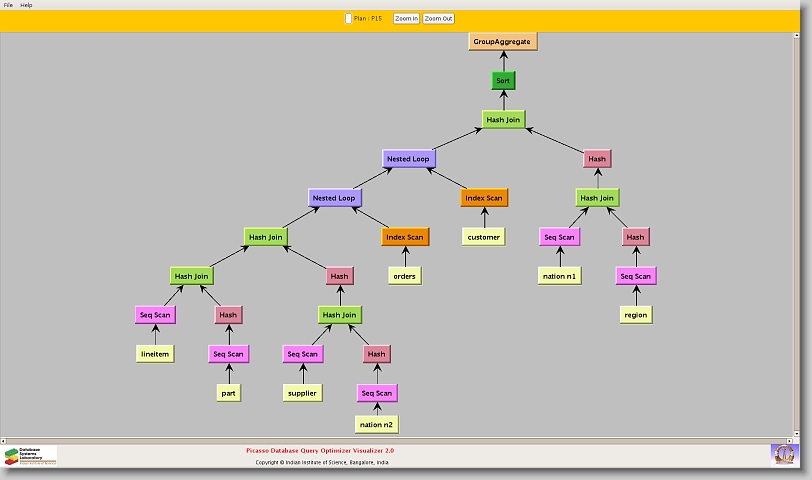This screenshot has height=480, width=812.
Task: Click the Index Scan node above customer
Action: pos(485,198)
